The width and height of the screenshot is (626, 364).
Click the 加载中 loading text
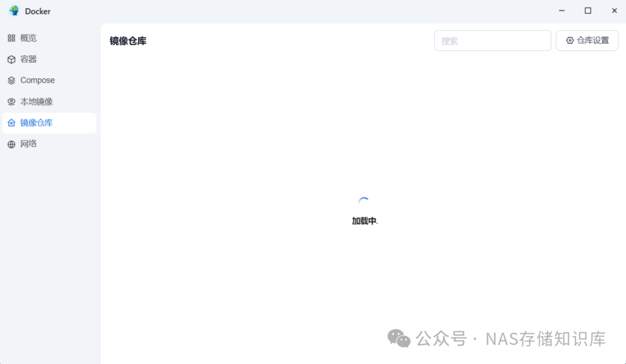pos(364,221)
